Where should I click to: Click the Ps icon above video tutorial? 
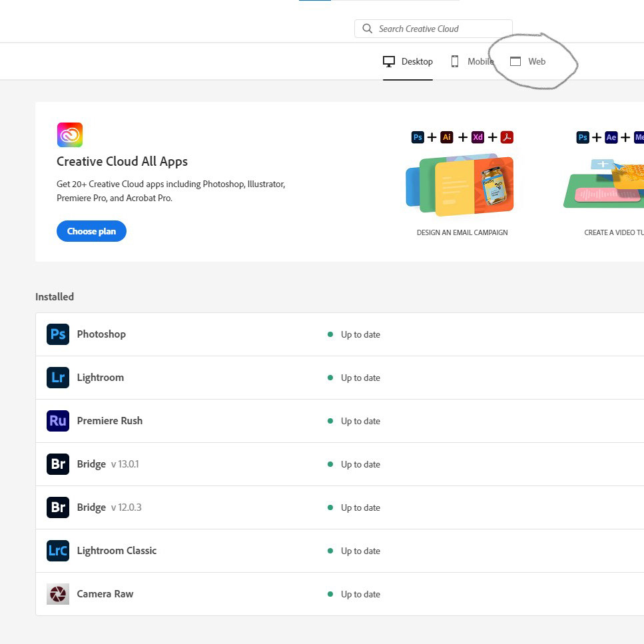(x=582, y=137)
